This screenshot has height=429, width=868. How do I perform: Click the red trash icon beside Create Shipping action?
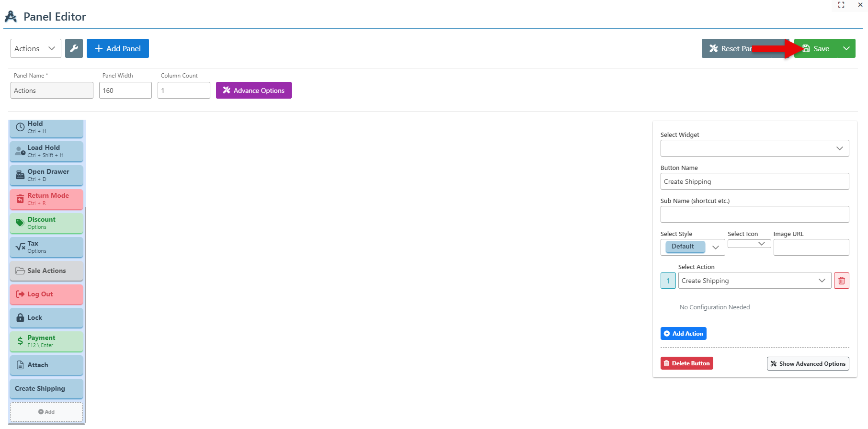(841, 281)
